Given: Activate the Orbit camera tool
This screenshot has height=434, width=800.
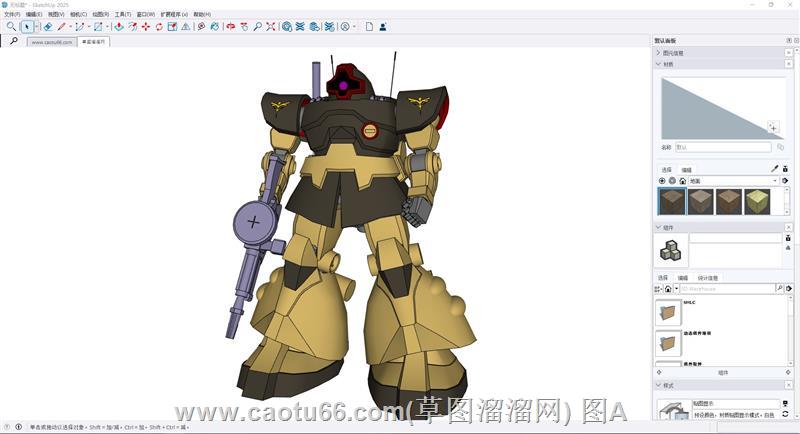Looking at the screenshot, I should [x=231, y=27].
